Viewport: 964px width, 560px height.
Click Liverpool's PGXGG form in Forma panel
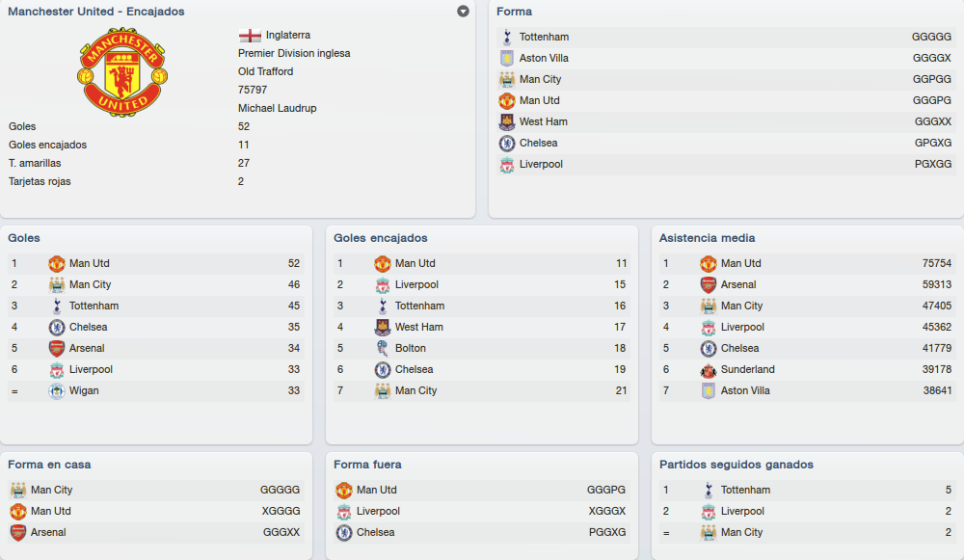pos(932,164)
